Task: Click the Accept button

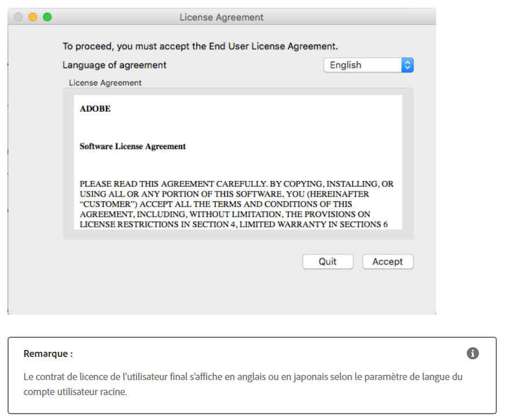Action: point(388,261)
